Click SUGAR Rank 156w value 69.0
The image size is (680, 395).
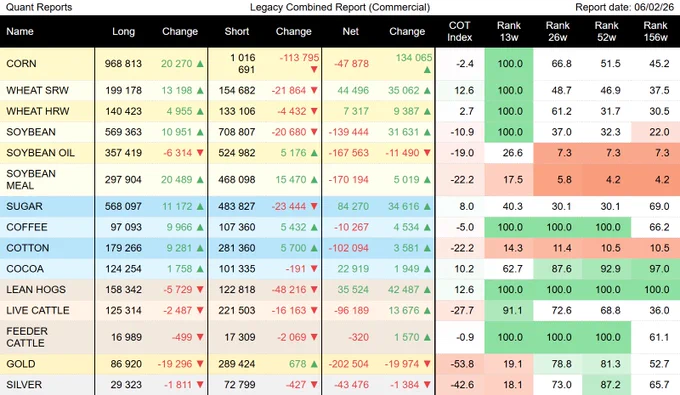pyautogui.click(x=659, y=206)
